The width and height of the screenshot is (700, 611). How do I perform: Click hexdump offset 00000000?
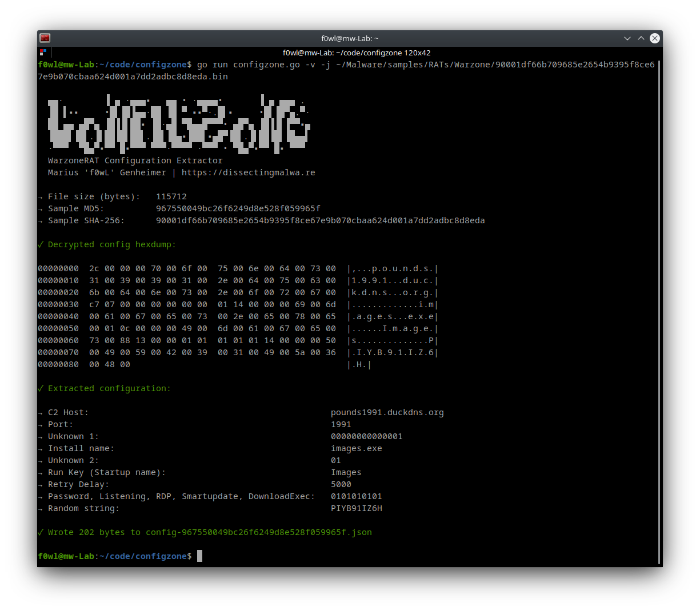click(x=58, y=268)
